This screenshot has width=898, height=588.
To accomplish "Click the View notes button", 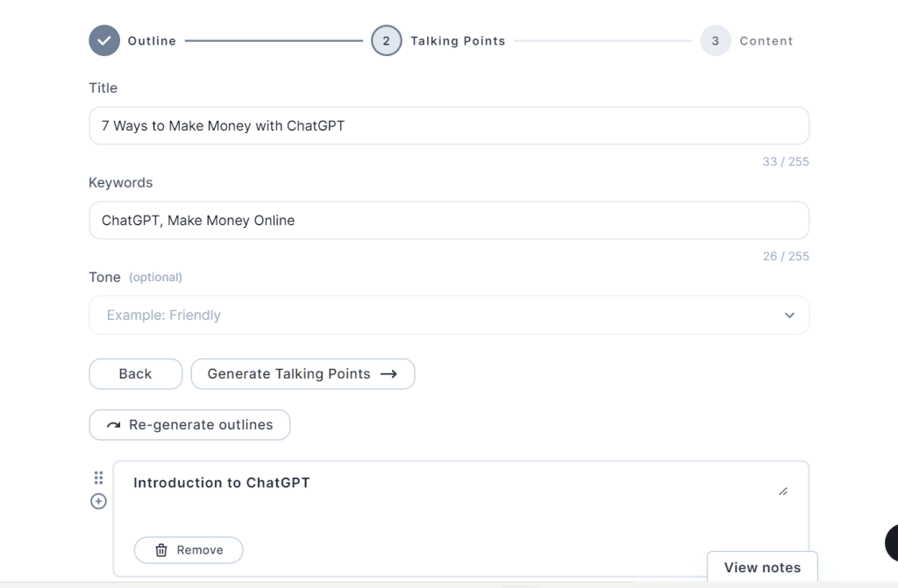I will (x=762, y=567).
